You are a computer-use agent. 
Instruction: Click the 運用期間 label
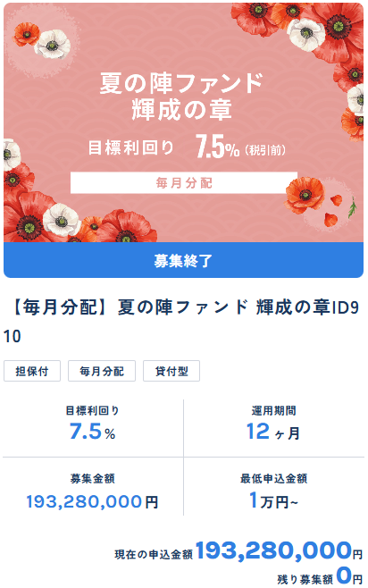point(273,411)
